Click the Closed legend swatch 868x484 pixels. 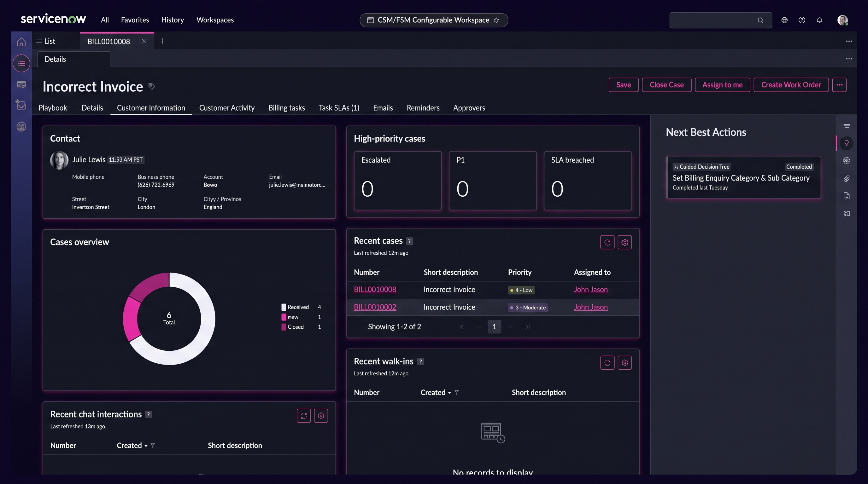(284, 327)
